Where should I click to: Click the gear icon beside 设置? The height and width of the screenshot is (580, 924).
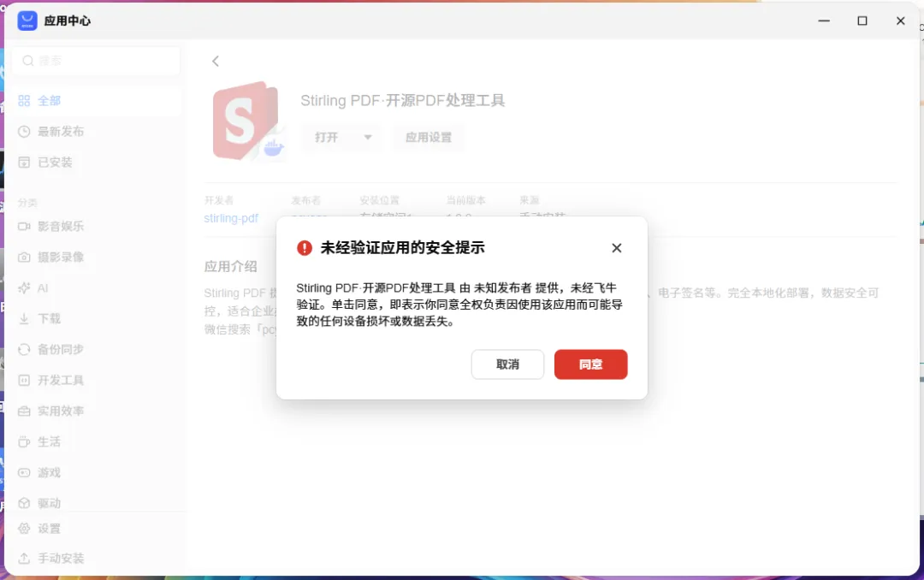pyautogui.click(x=24, y=529)
